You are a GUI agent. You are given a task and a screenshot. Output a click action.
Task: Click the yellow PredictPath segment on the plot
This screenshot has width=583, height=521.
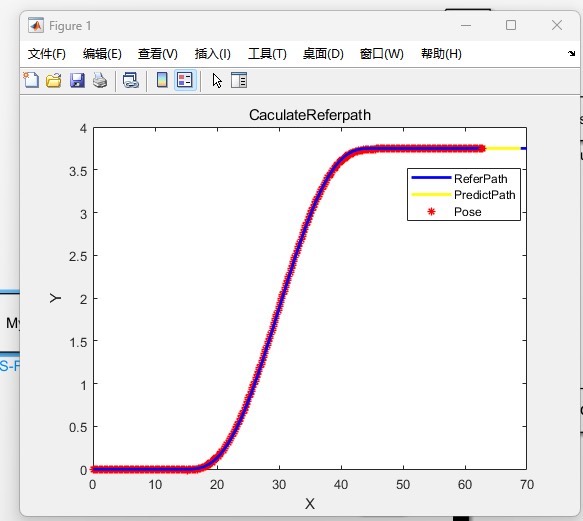click(503, 148)
